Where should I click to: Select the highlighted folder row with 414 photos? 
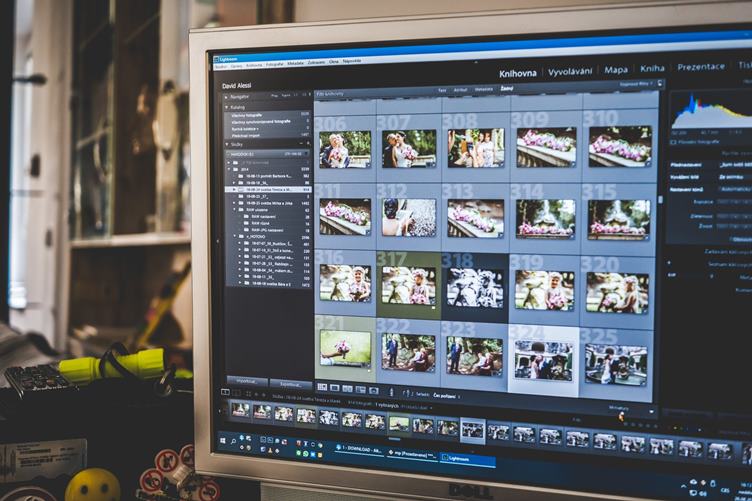coord(269,189)
